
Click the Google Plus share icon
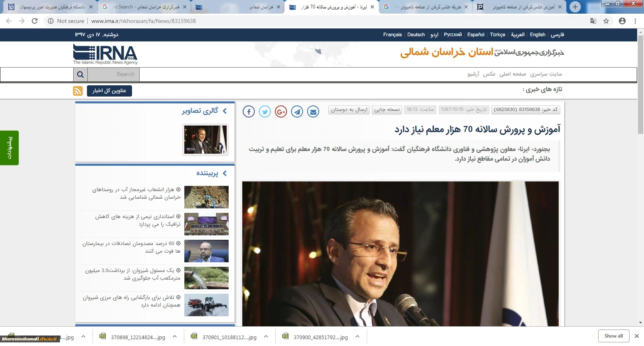[281, 111]
